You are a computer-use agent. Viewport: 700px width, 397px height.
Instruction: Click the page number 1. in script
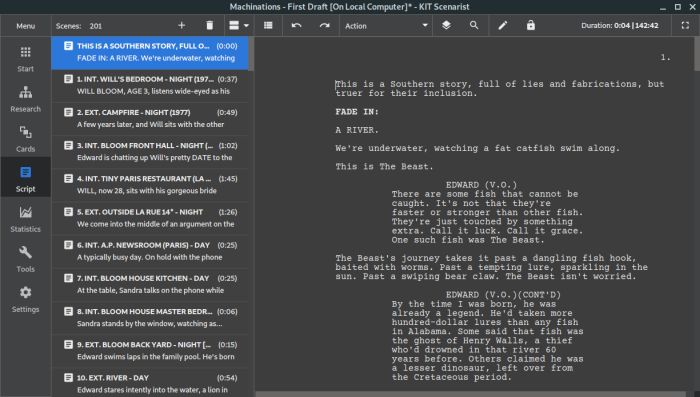[665, 57]
